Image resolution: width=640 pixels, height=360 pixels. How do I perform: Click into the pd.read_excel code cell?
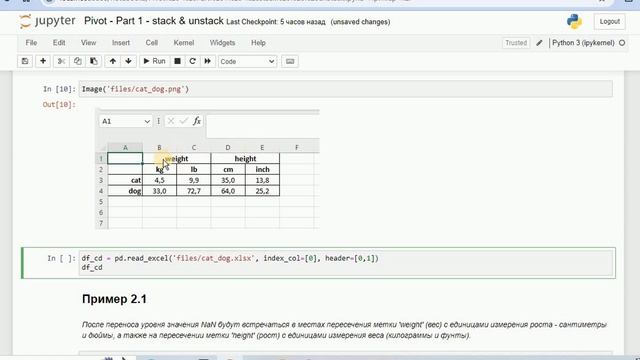(x=345, y=263)
